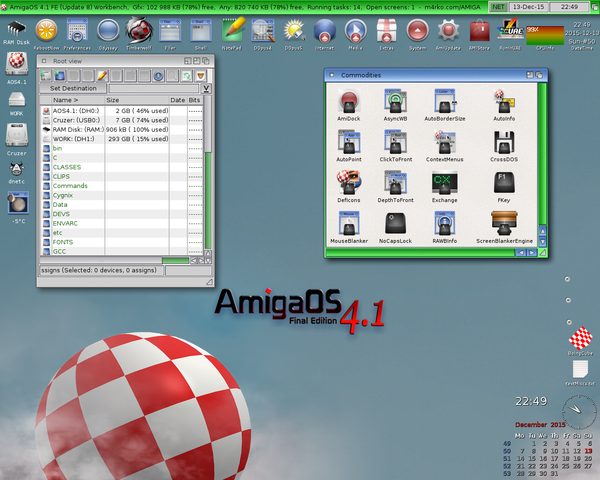Sort by the Size column header
The height and width of the screenshot is (480, 600).
tap(137, 100)
